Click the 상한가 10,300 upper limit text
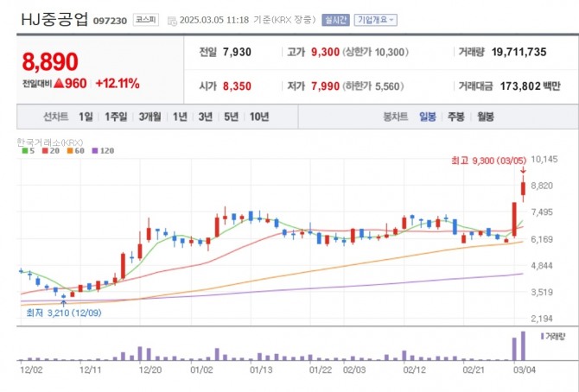Image resolution: width=579 pixels, height=392 pixels. [x=376, y=52]
